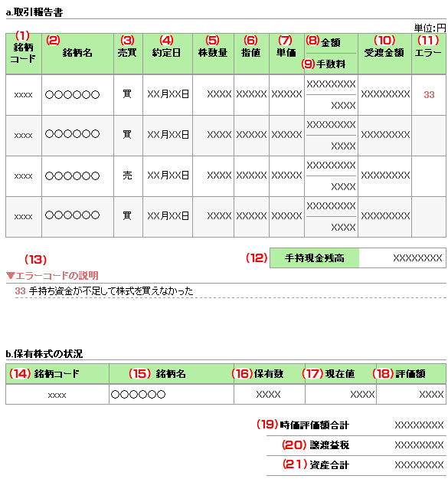Image resolution: width=448 pixels, height=479 pixels.
Task: Click the 資産合計 label
Action: tap(329, 465)
